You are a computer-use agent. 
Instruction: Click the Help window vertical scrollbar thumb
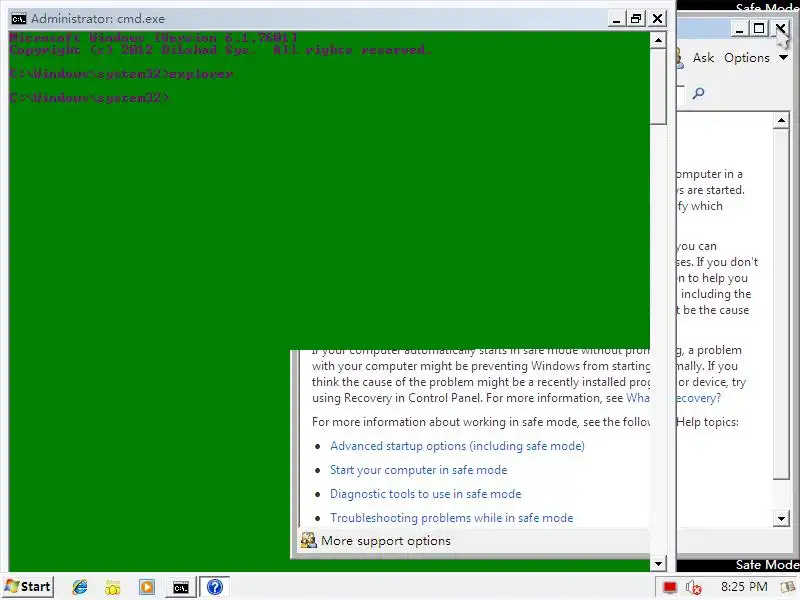coord(781,304)
